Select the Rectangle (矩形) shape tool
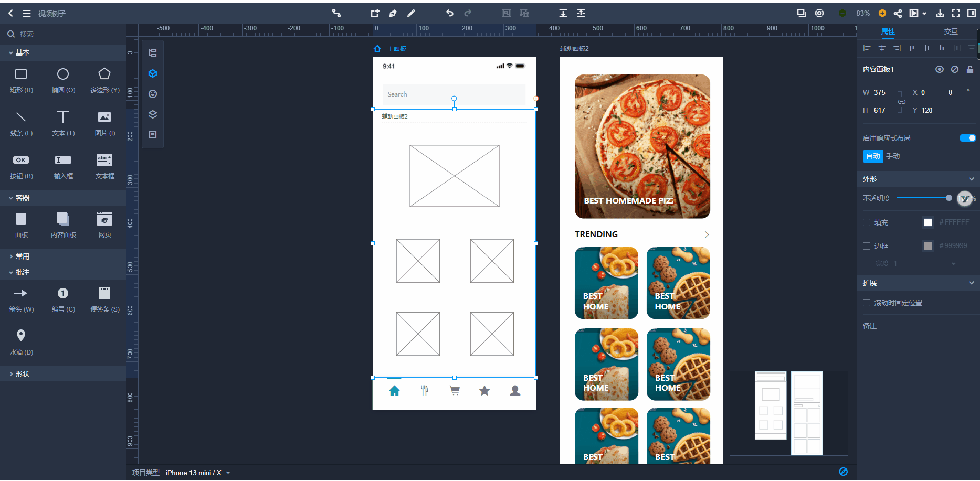The height and width of the screenshot is (481, 980). [x=21, y=80]
